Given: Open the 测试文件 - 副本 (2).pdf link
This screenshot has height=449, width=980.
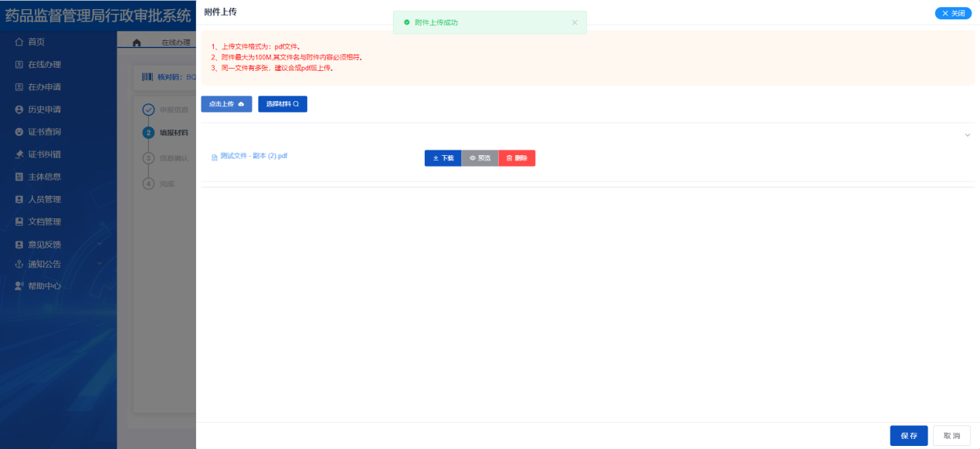Looking at the screenshot, I should (x=253, y=156).
